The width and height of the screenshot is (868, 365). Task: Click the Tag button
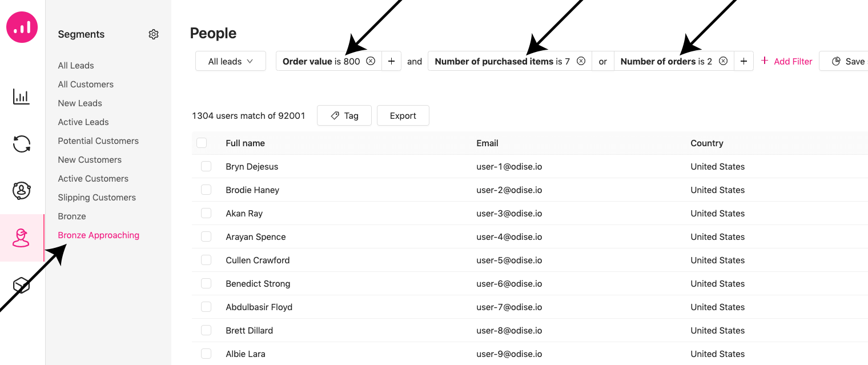[344, 115]
